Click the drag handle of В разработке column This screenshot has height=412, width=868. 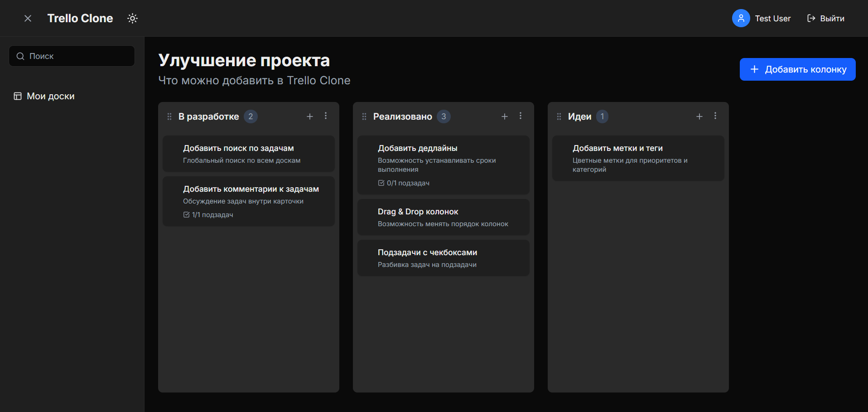(x=169, y=116)
